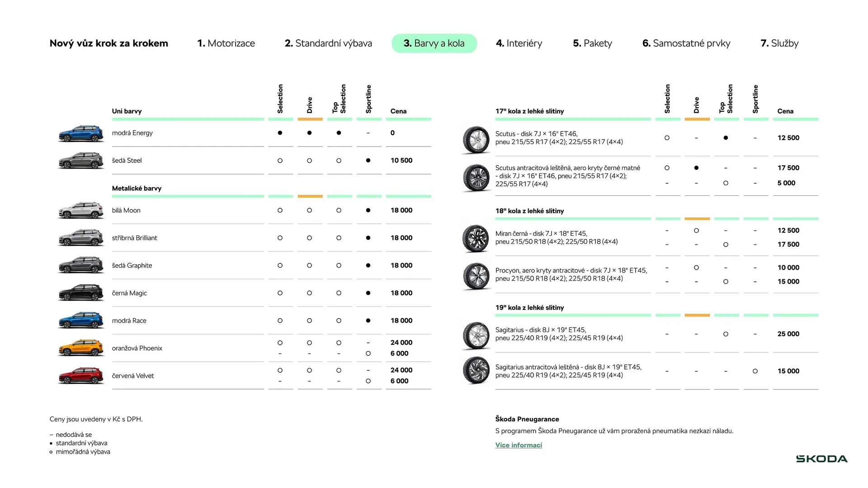Click the 'modrá Race' label
Viewport: 868px width, 488px height.
coord(129,321)
